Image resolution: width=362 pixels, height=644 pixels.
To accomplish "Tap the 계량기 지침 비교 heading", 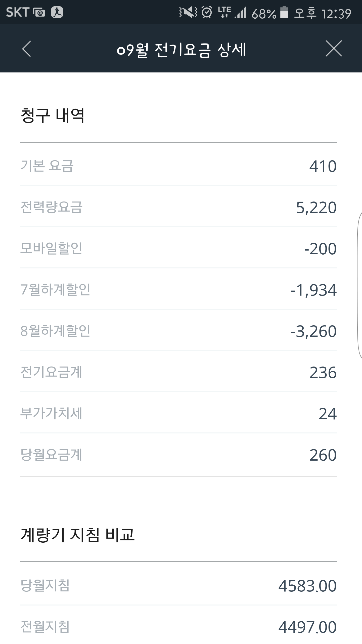I will point(77,534).
